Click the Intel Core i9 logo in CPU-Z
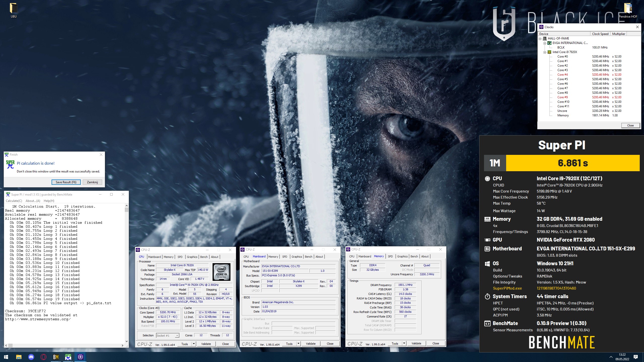Image resolution: width=644 pixels, height=362 pixels. click(x=221, y=272)
